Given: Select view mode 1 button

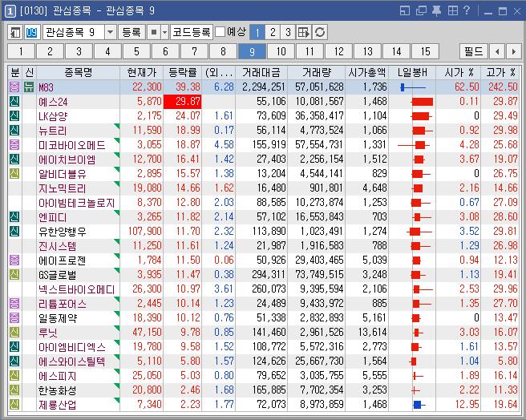Looking at the screenshot, I should 257,32.
